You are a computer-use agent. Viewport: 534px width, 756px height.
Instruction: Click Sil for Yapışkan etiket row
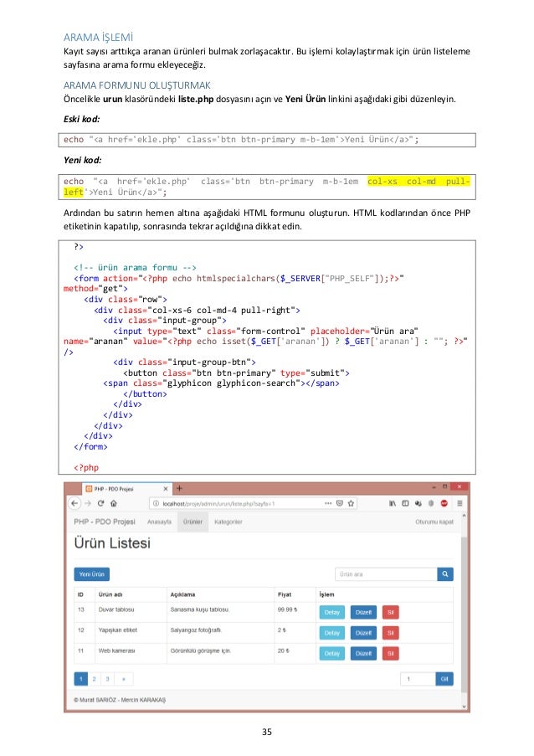point(390,633)
